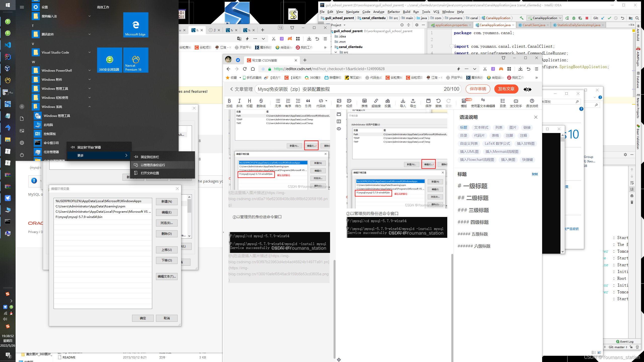
Task: Open the CanalApplication run configuration dropdown
Action: click(x=544, y=18)
